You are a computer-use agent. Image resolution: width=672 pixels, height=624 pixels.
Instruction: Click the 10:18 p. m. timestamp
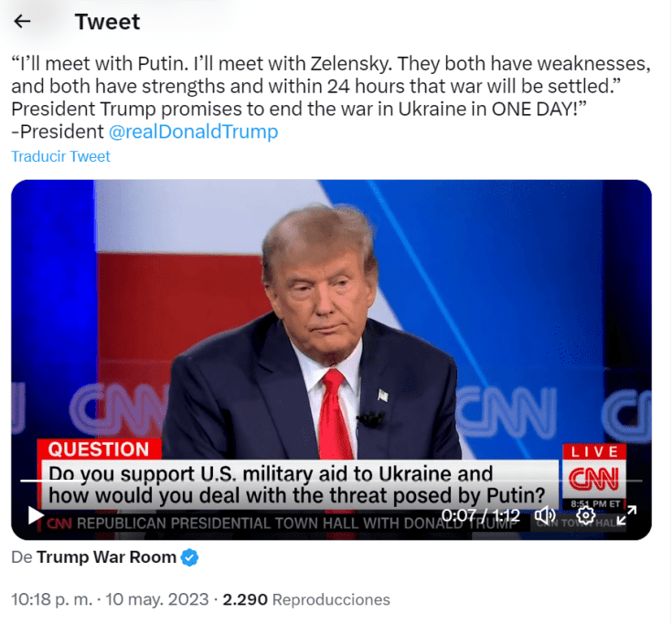[x=51, y=600]
